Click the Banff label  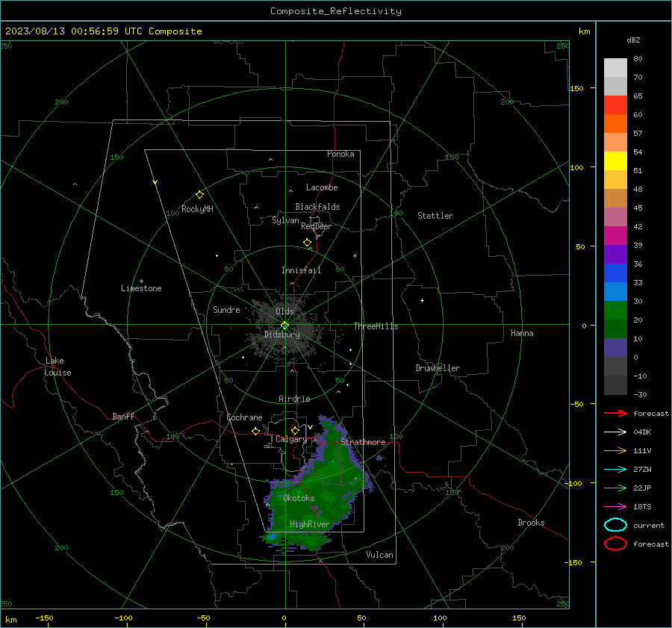(x=123, y=417)
